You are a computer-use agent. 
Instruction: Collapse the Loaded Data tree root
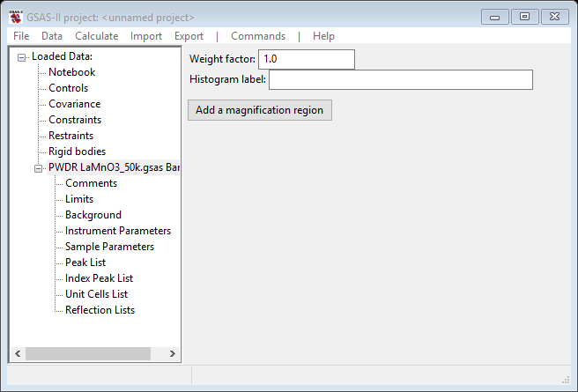click(21, 57)
